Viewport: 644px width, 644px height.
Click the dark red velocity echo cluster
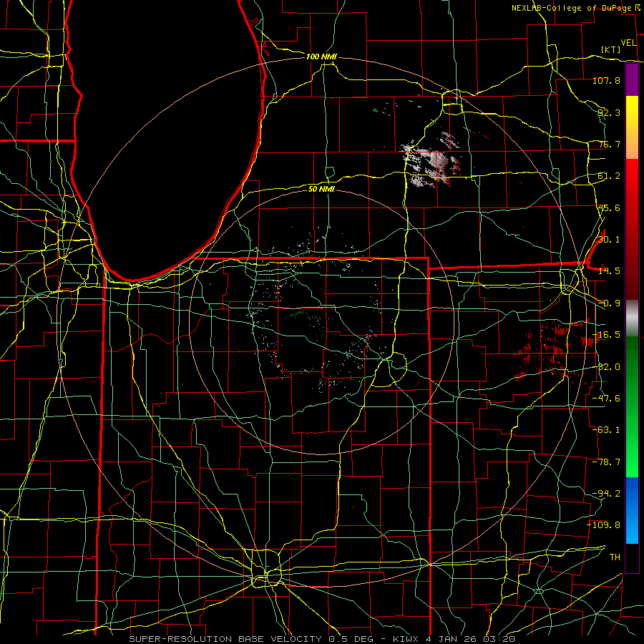(555, 350)
